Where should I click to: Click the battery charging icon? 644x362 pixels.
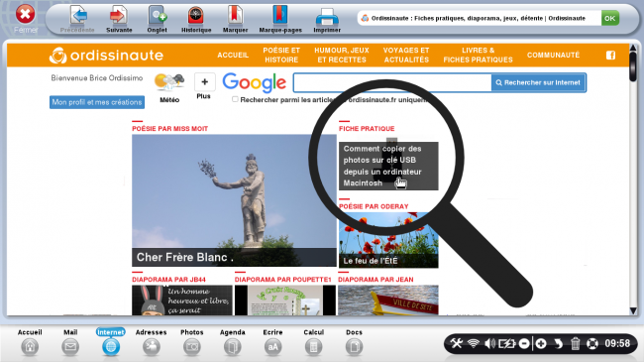click(506, 343)
